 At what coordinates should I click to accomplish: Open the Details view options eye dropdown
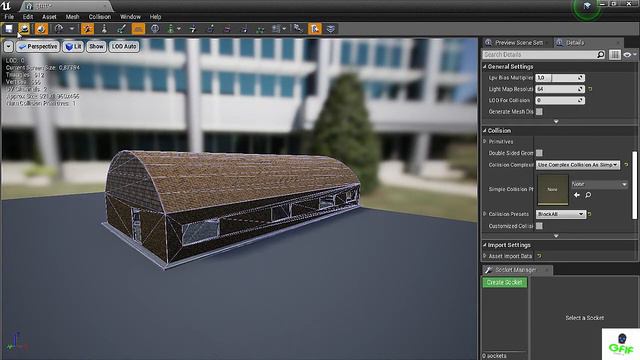pos(629,55)
